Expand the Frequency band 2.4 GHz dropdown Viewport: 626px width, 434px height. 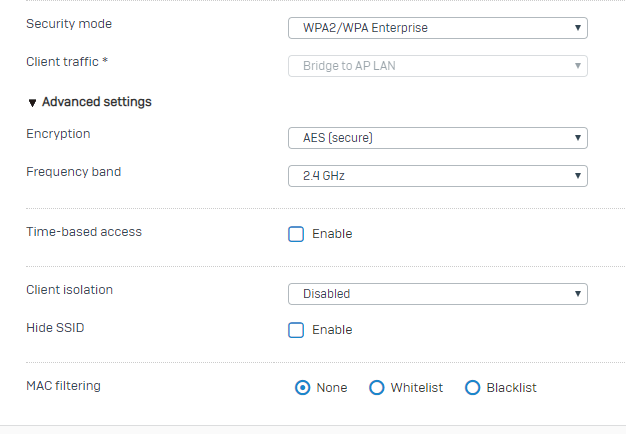pyautogui.click(x=437, y=176)
